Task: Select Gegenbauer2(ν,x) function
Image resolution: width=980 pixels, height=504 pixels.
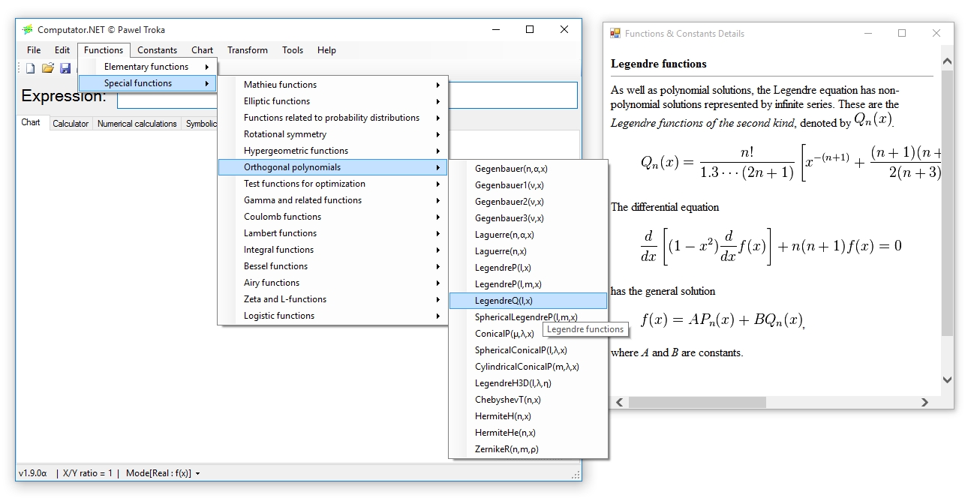Action: coord(528,202)
